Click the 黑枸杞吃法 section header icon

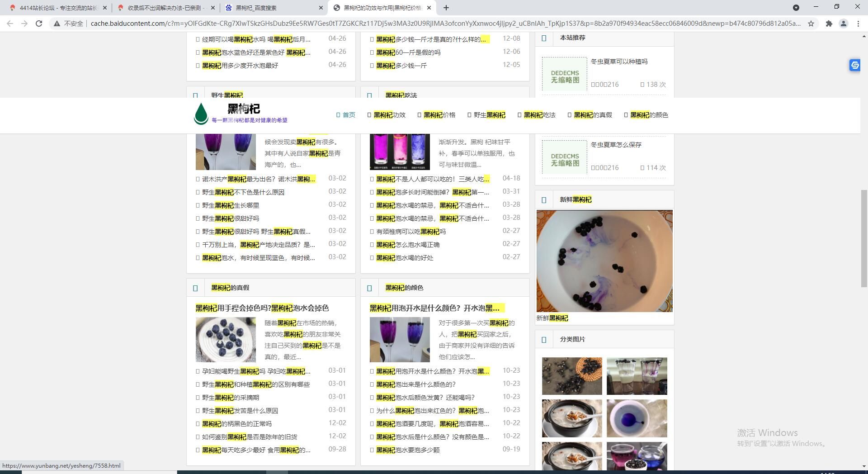(370, 95)
